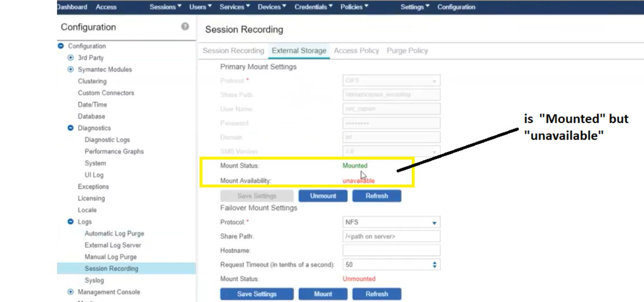Click the help question mark icon
The height and width of the screenshot is (302, 644).
tap(185, 27)
